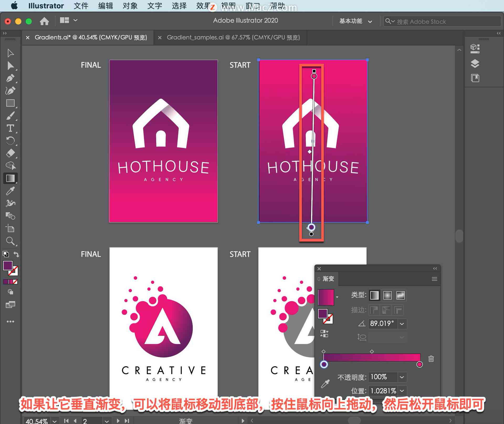
Task: Pick color with gradient panel eyedropper
Action: 325,384
